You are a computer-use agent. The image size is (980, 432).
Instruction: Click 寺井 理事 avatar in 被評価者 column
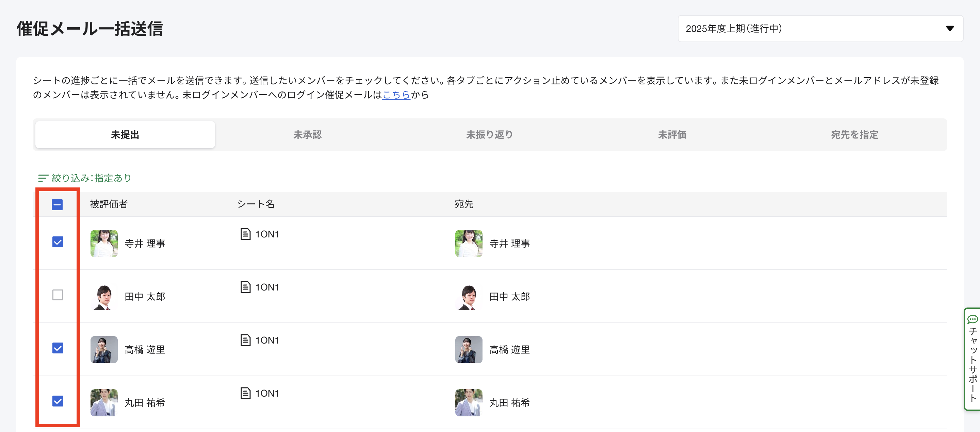point(104,243)
